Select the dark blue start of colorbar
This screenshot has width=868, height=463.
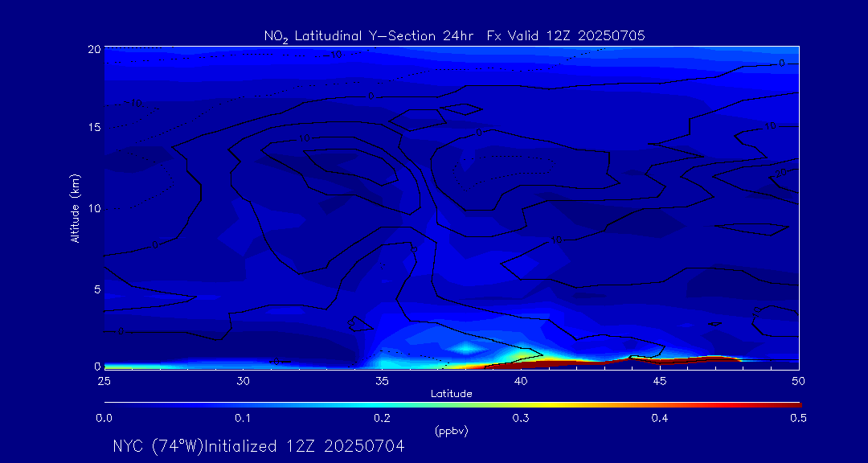tap(109, 404)
